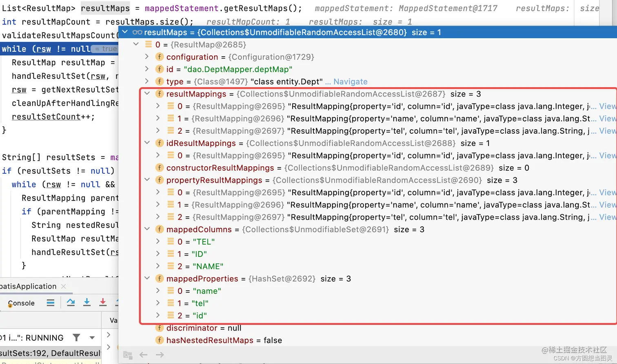Collapse the resultMappings list node

(147, 93)
